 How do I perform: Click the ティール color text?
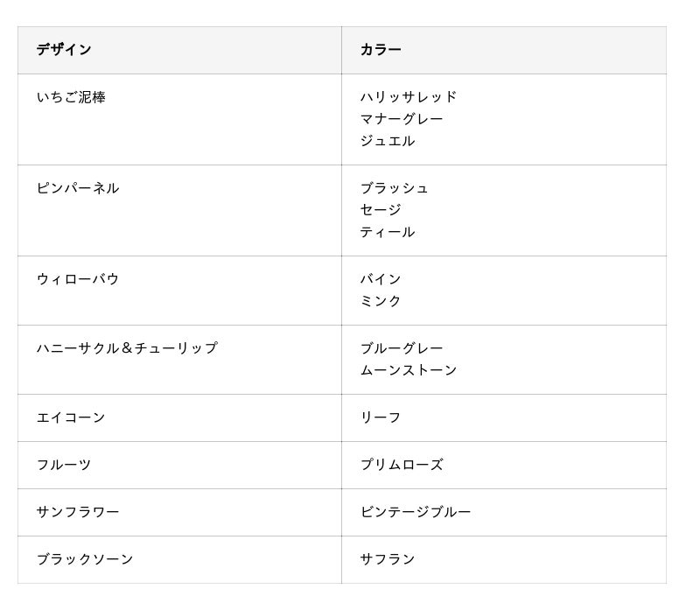[388, 232]
